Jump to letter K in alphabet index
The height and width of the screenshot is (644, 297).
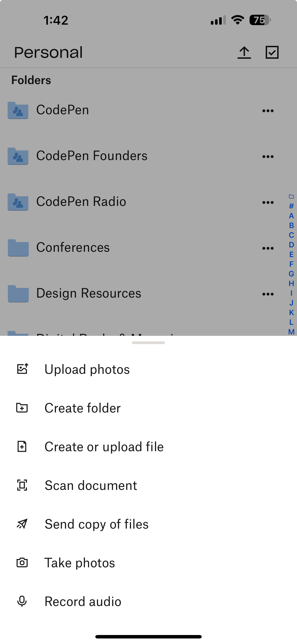click(x=291, y=313)
